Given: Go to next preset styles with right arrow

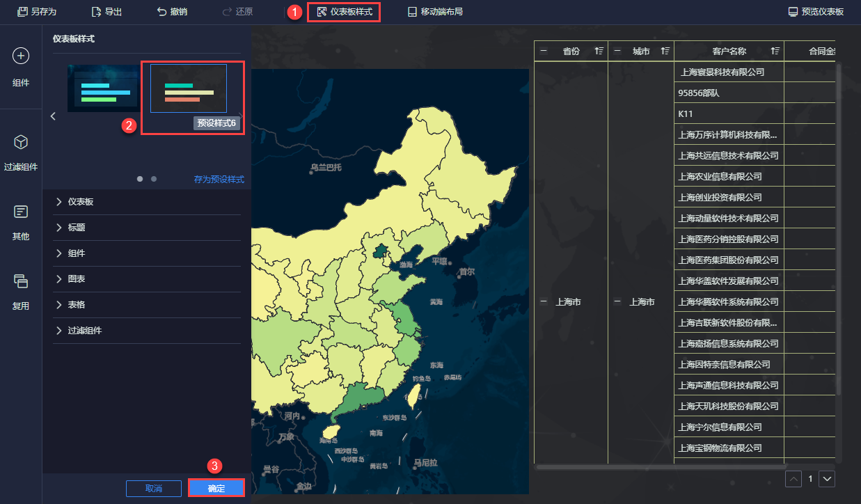Looking at the screenshot, I should click(x=241, y=116).
